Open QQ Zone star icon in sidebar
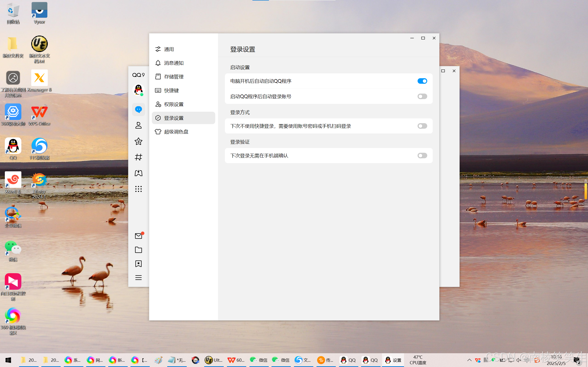588x367 pixels. point(139,141)
